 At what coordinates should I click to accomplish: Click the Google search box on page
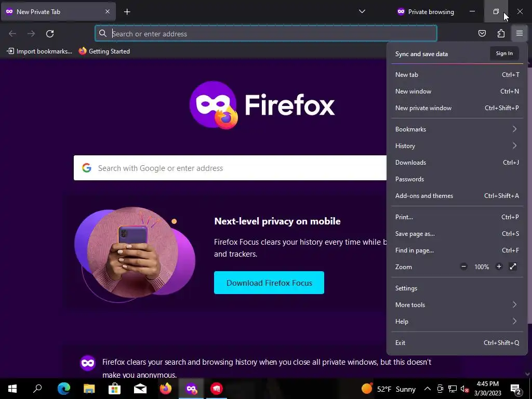point(230,168)
